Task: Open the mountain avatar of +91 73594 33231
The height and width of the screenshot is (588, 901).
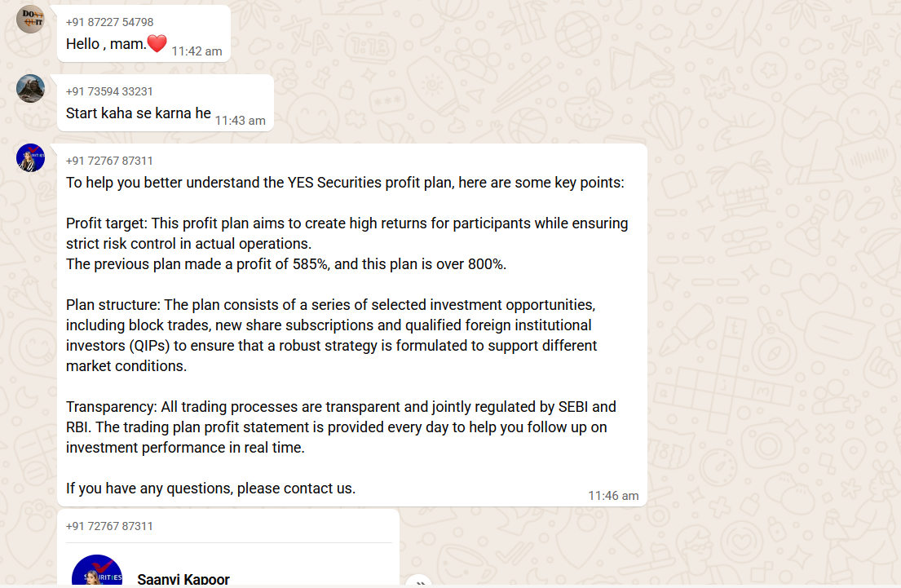Action: coord(30,88)
